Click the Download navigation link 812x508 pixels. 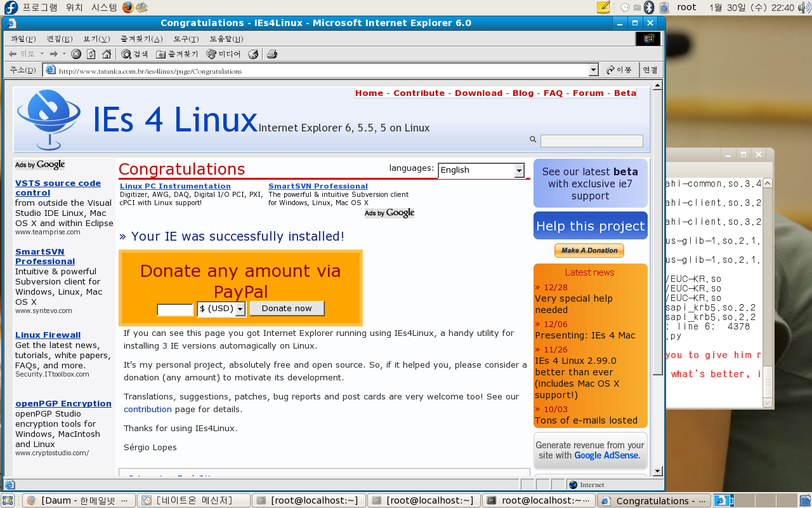click(478, 93)
